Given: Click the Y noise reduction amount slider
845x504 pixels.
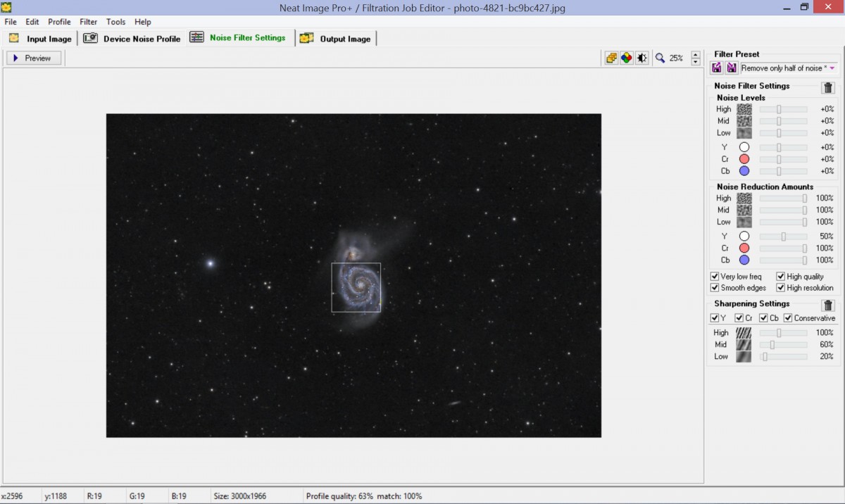Looking at the screenshot, I should pos(783,237).
